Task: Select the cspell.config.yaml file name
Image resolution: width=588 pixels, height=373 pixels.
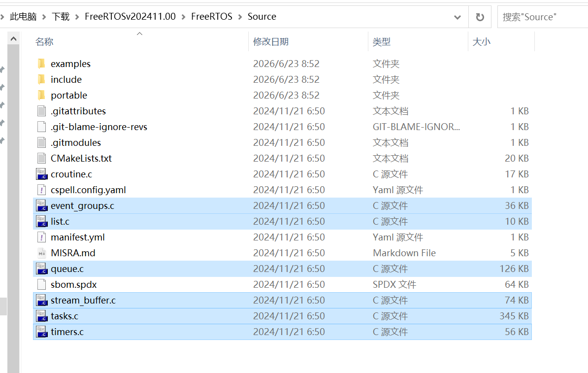Action: click(x=88, y=190)
